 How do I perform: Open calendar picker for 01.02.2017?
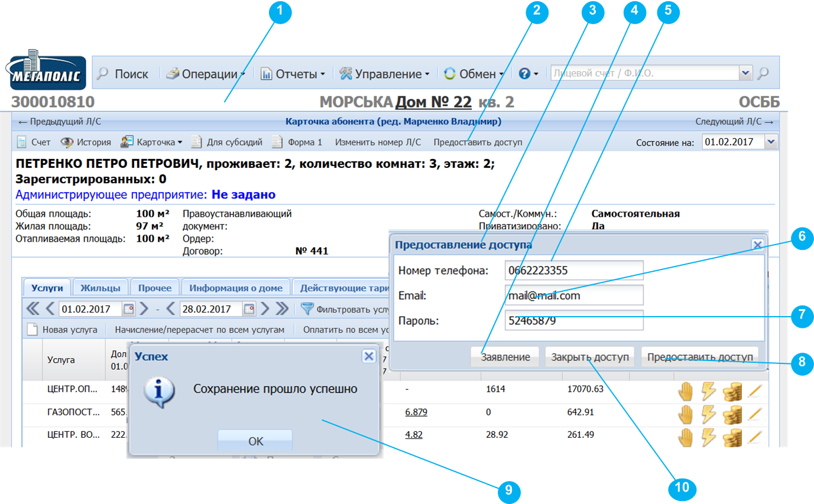pyautogui.click(x=128, y=308)
